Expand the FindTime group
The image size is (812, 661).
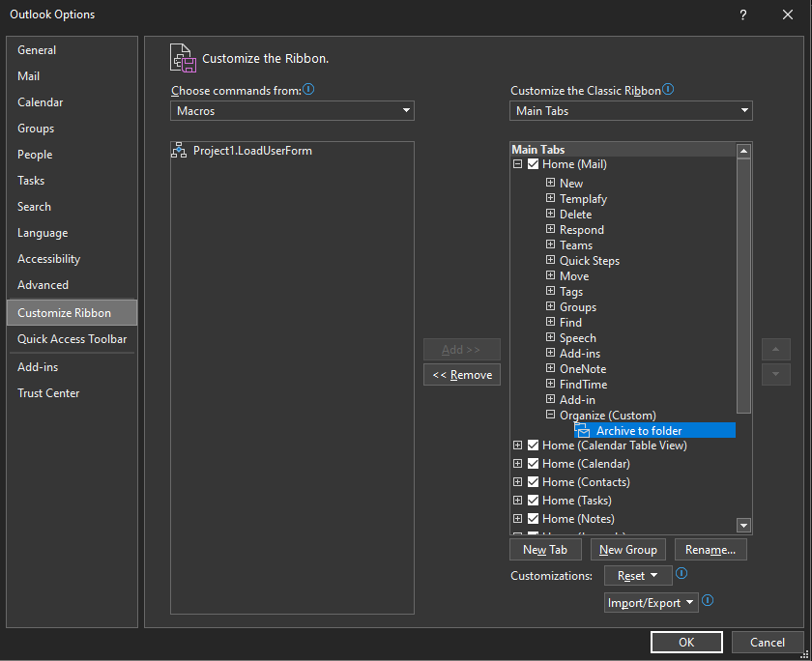[550, 384]
